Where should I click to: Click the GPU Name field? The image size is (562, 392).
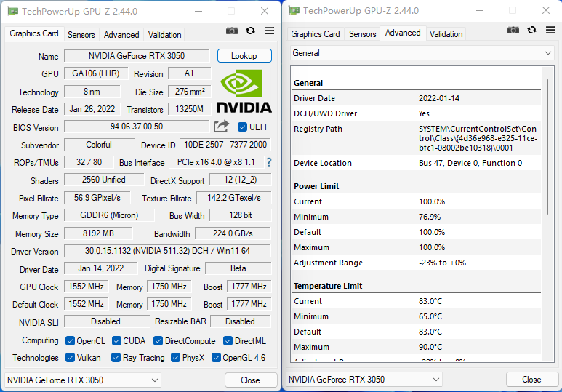137,56
